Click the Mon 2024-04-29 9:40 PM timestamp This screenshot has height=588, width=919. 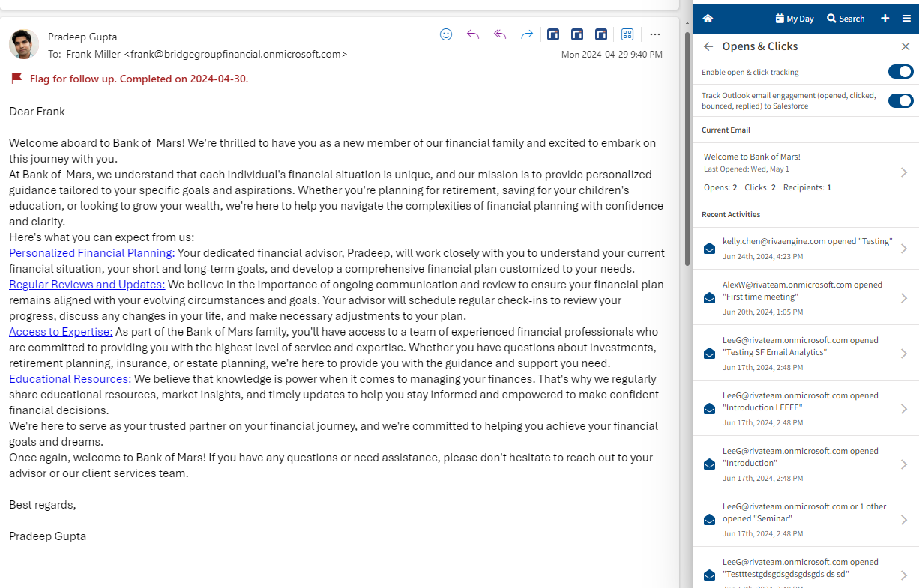tap(612, 55)
